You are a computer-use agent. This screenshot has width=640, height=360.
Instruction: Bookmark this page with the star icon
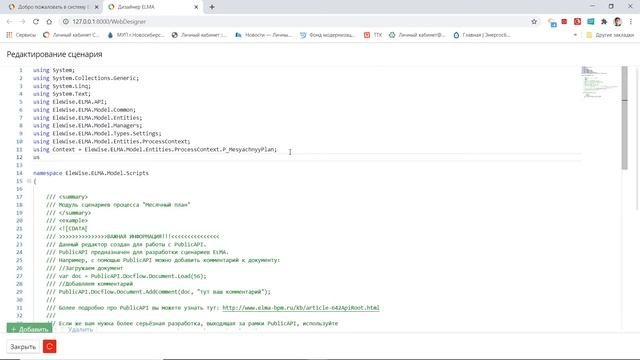click(534, 22)
